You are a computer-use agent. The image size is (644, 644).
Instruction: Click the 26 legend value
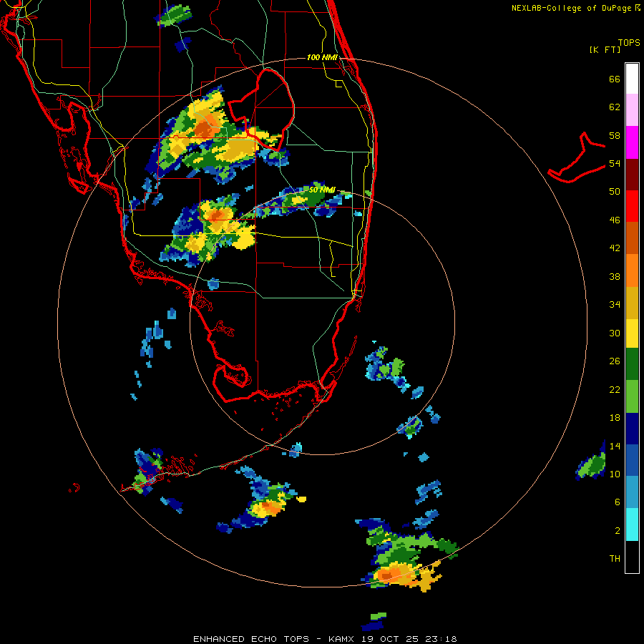pos(615,361)
